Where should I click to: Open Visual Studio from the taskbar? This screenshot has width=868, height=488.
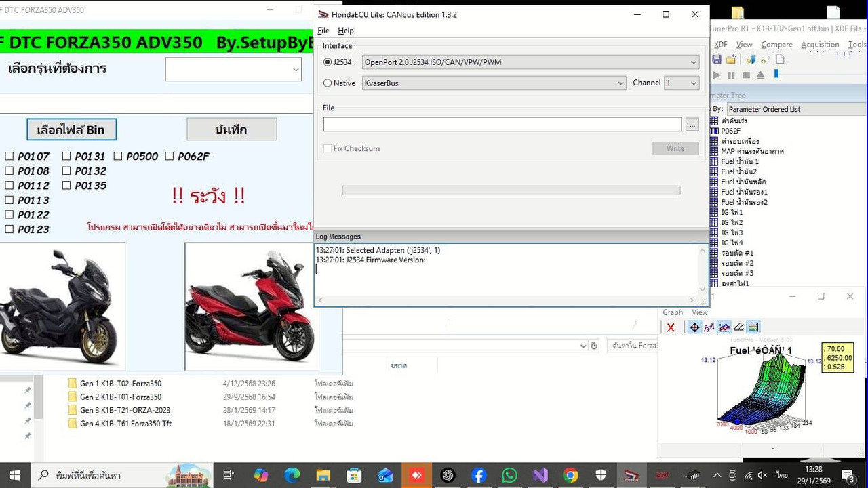click(540, 475)
